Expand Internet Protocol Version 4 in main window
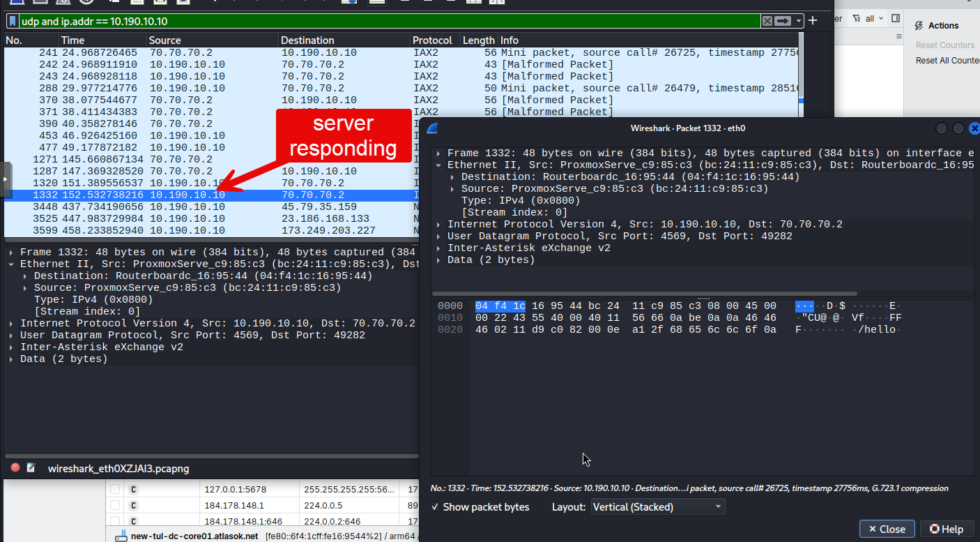The height and width of the screenshot is (542, 980). tap(11, 324)
